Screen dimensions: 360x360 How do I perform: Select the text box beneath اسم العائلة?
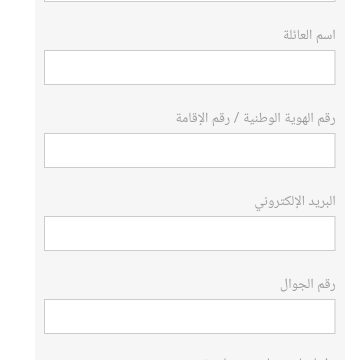pos(190,67)
